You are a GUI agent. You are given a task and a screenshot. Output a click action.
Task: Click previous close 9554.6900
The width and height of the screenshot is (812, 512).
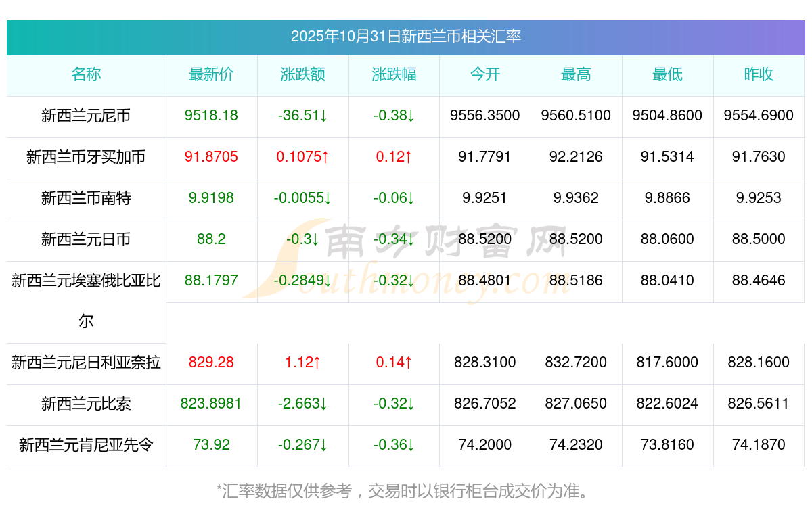759,116
